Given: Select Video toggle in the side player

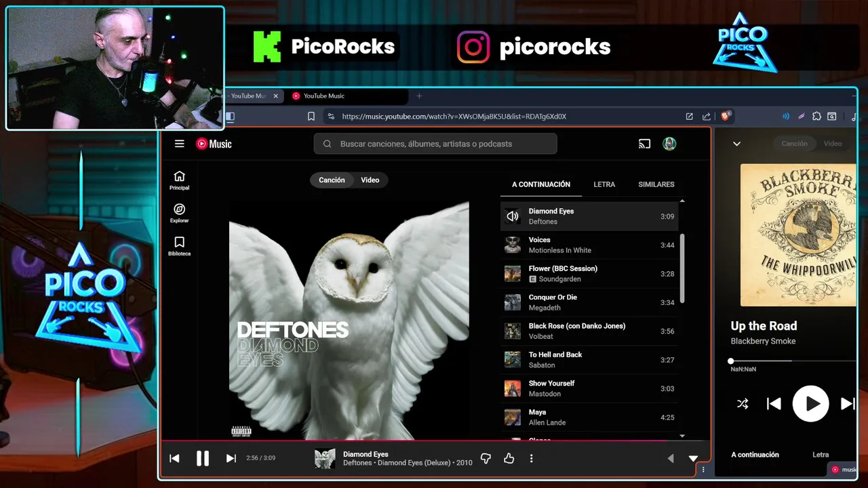Looking at the screenshot, I should pos(833,144).
